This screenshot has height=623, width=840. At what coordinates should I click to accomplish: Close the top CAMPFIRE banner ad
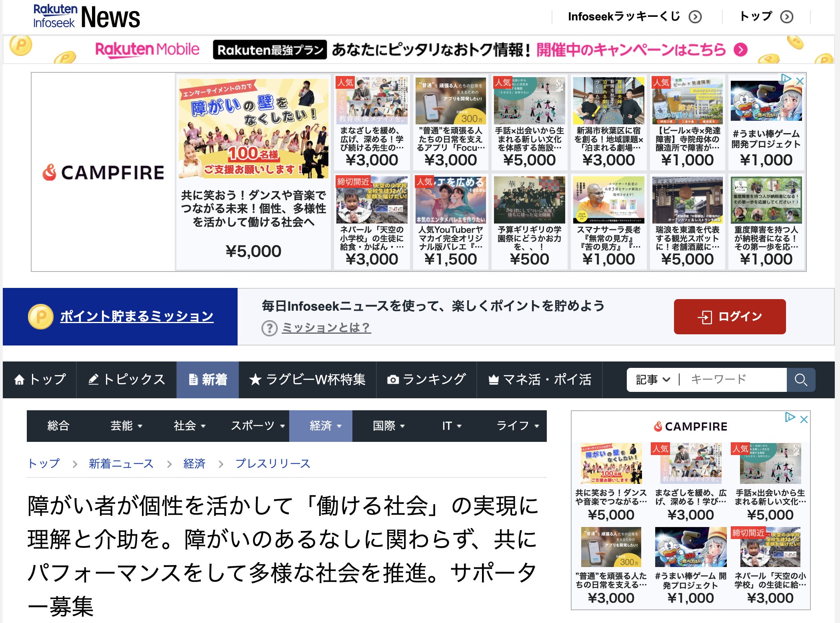click(x=800, y=81)
